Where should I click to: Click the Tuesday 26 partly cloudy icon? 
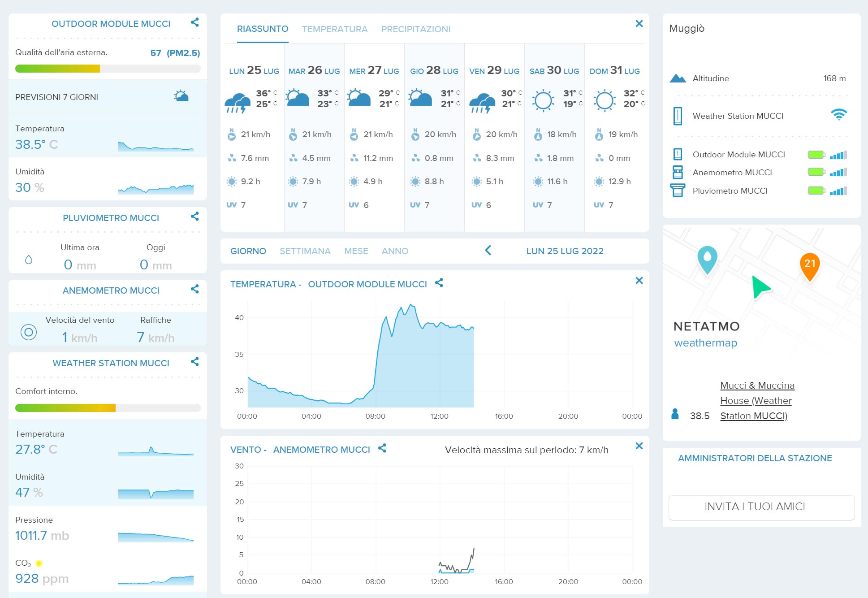click(x=298, y=98)
